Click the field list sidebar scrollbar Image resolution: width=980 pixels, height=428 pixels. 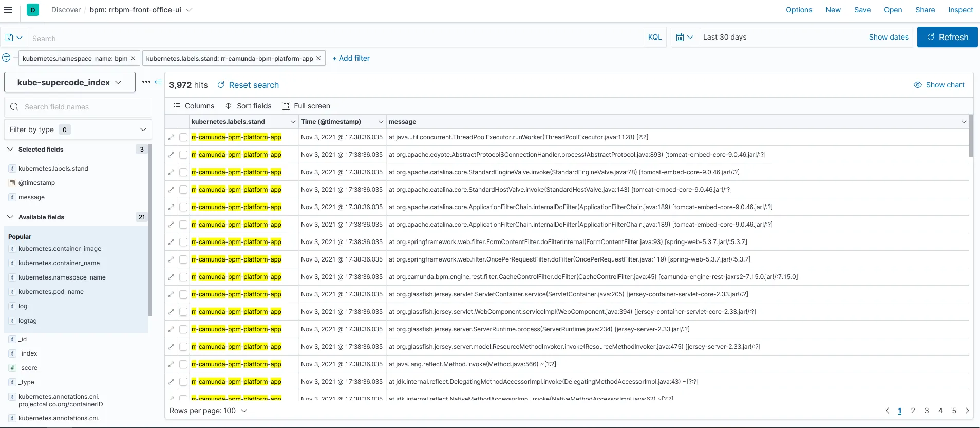(150, 230)
